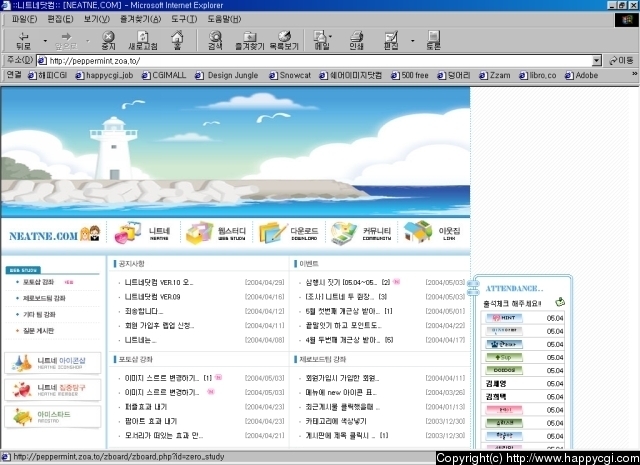Open the 4월 두번째 개근상 event post
The height and width of the screenshot is (465, 640).
click(343, 340)
